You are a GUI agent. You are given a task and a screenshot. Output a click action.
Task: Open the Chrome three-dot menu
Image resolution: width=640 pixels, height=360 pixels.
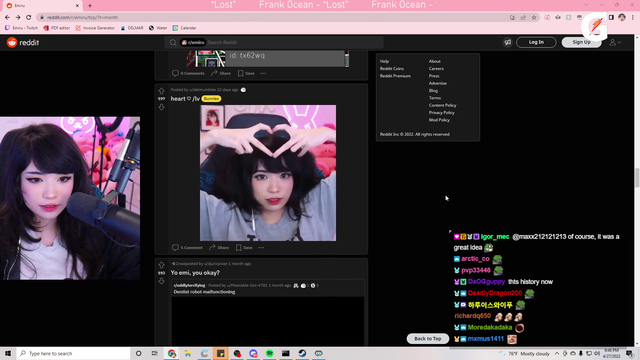point(633,18)
